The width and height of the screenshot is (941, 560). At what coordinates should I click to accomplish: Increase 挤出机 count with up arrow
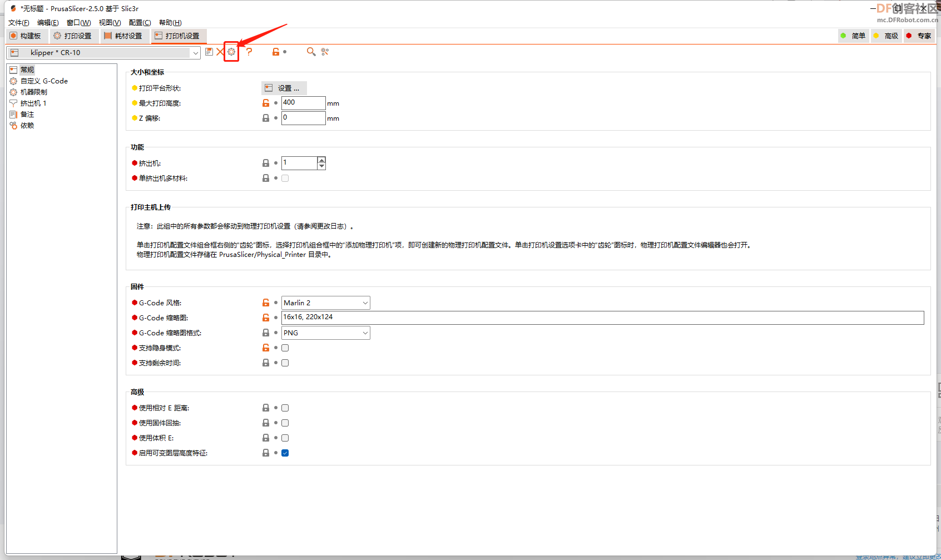pyautogui.click(x=321, y=160)
